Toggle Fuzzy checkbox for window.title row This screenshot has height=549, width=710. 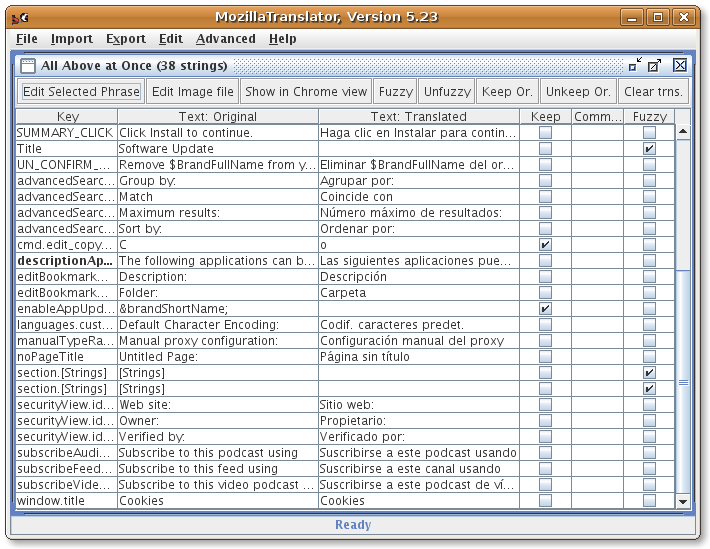point(649,501)
